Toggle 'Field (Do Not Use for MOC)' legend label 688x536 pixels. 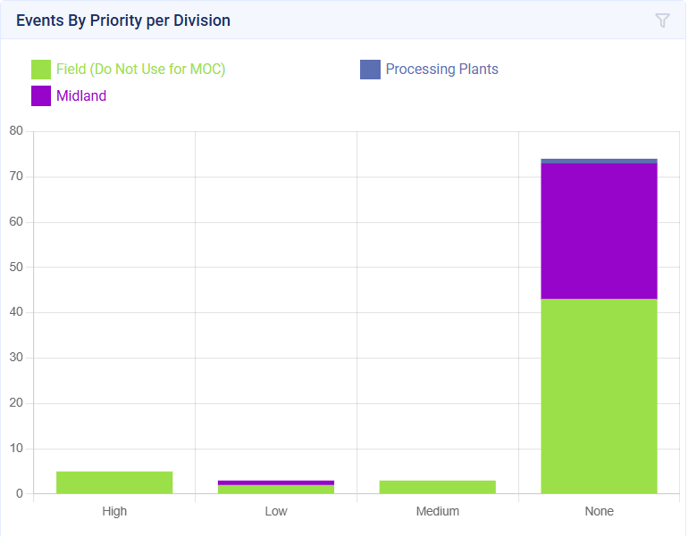point(140,69)
